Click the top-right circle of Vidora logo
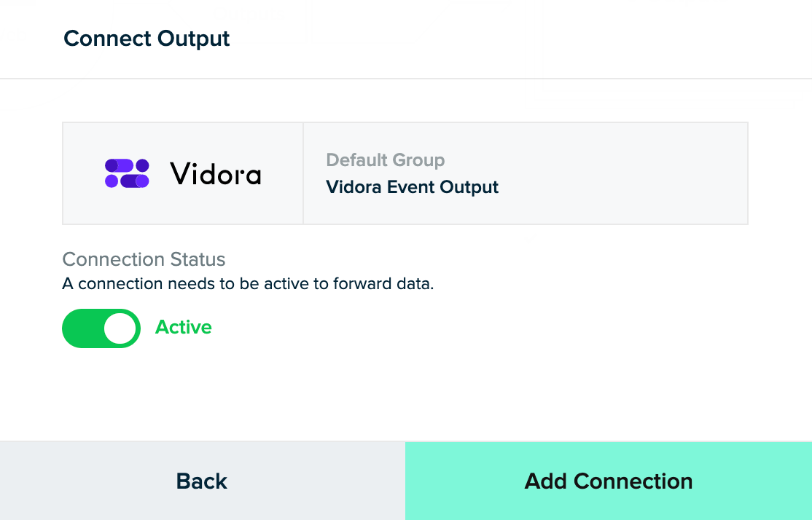 (x=142, y=165)
